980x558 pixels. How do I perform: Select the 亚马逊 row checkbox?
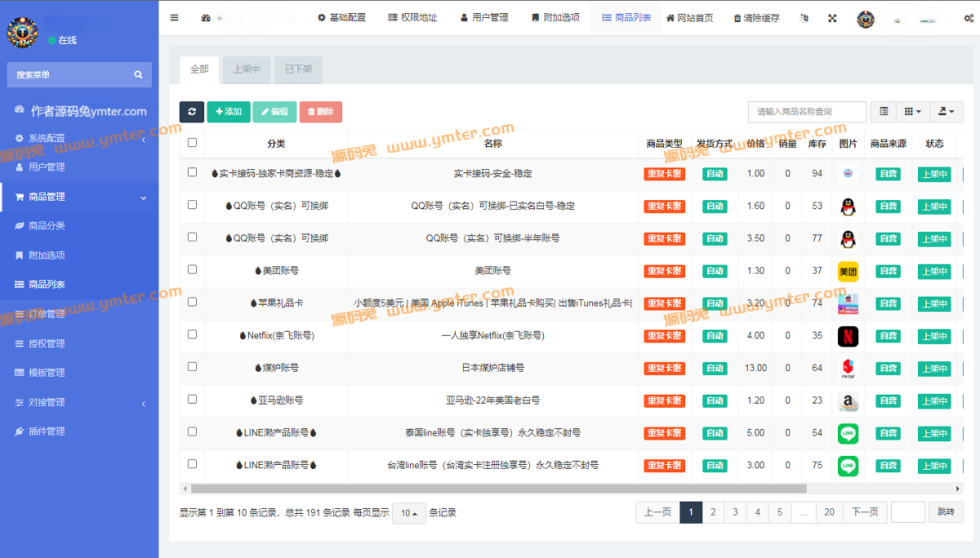pos(192,399)
